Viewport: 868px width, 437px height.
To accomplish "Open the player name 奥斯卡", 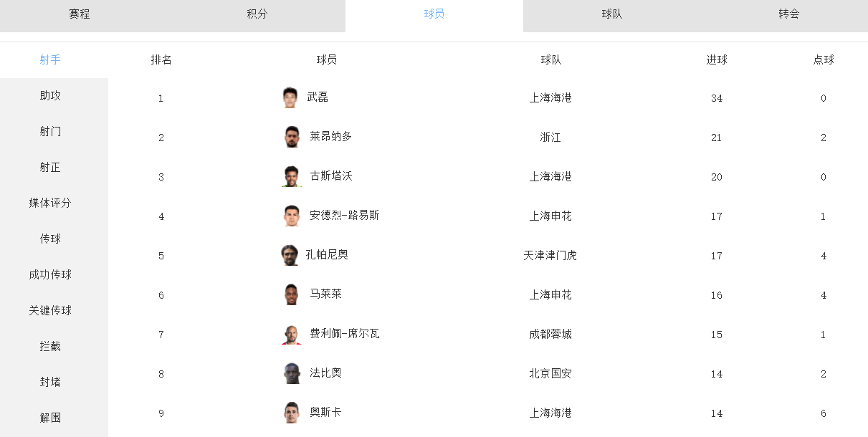I will pos(325,413).
